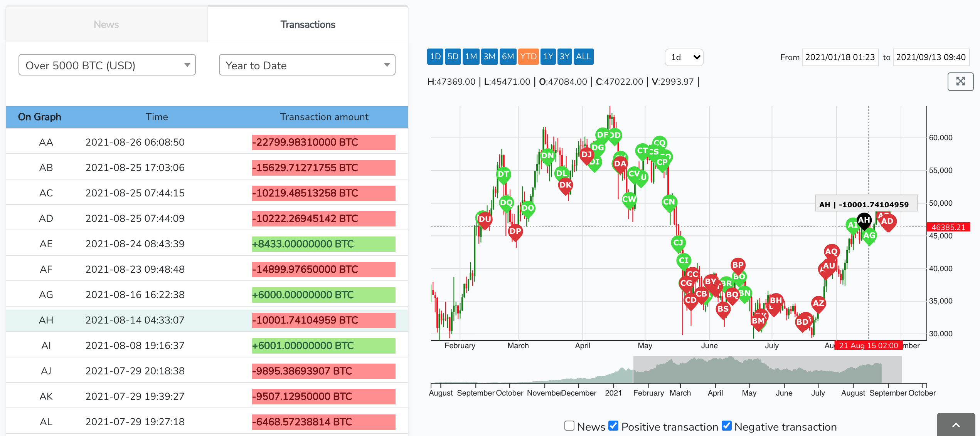Switch to the News tab

pos(106,24)
